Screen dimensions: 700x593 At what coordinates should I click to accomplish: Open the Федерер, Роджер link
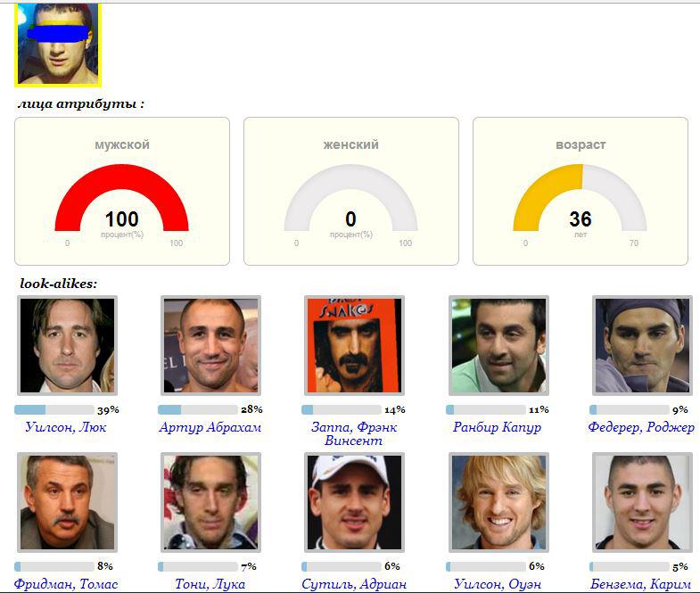coord(641,427)
